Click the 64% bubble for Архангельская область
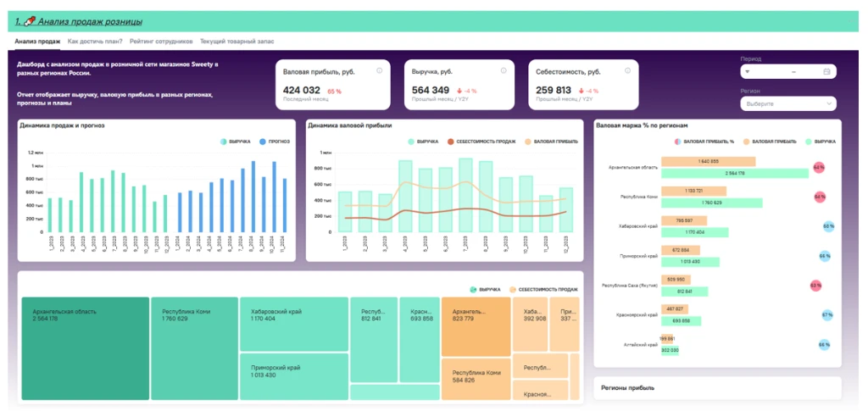 (x=819, y=168)
